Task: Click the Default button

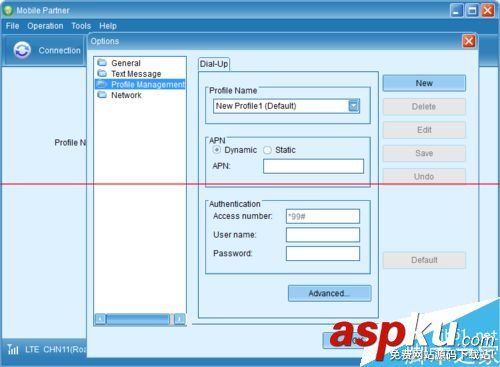Action: point(424,260)
